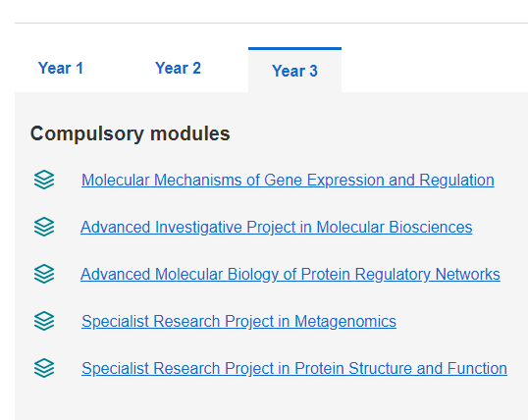
Task: Click the Compulsory modules heading
Action: click(x=130, y=133)
